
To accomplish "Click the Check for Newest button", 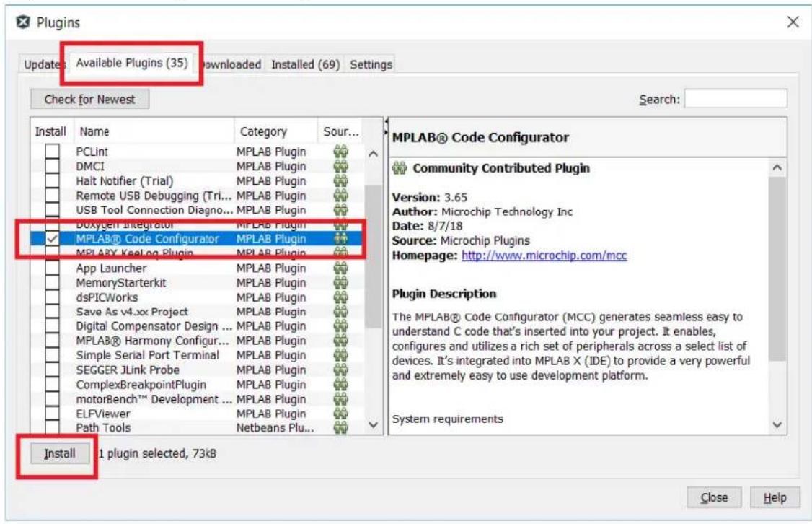I will (x=89, y=99).
